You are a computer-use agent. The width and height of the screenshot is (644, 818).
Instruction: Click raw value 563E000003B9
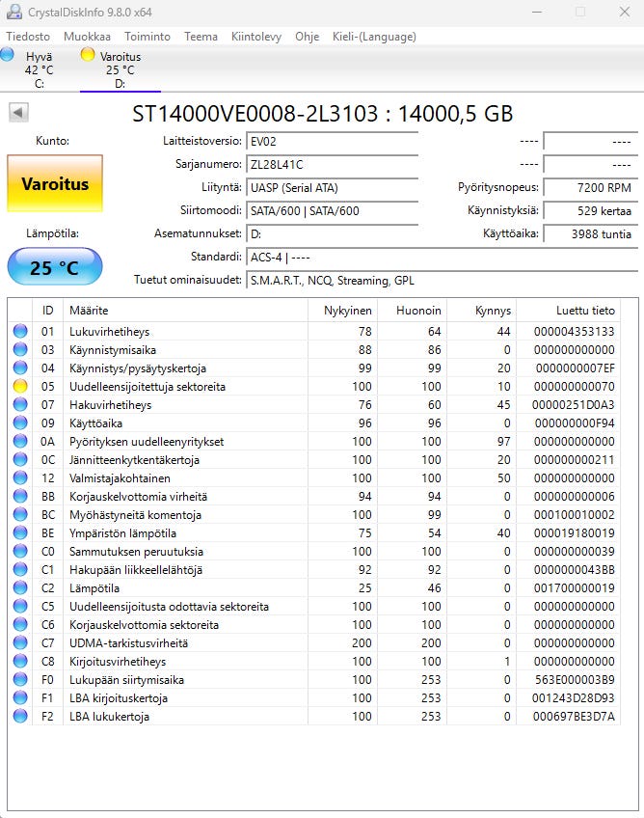(x=575, y=680)
